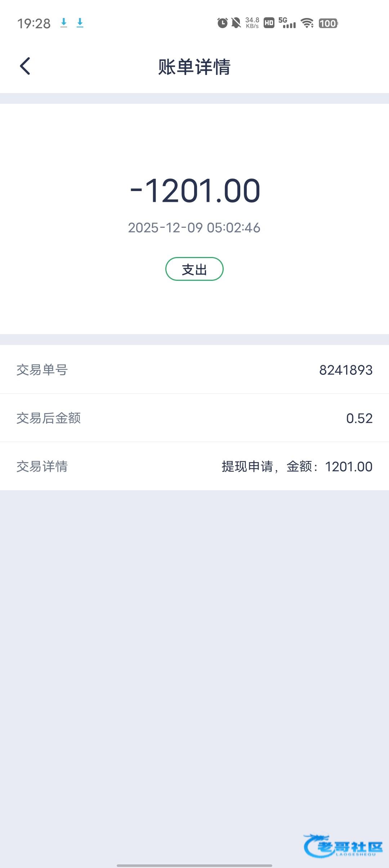Tap the 19:28 clock in status bar

34,24
